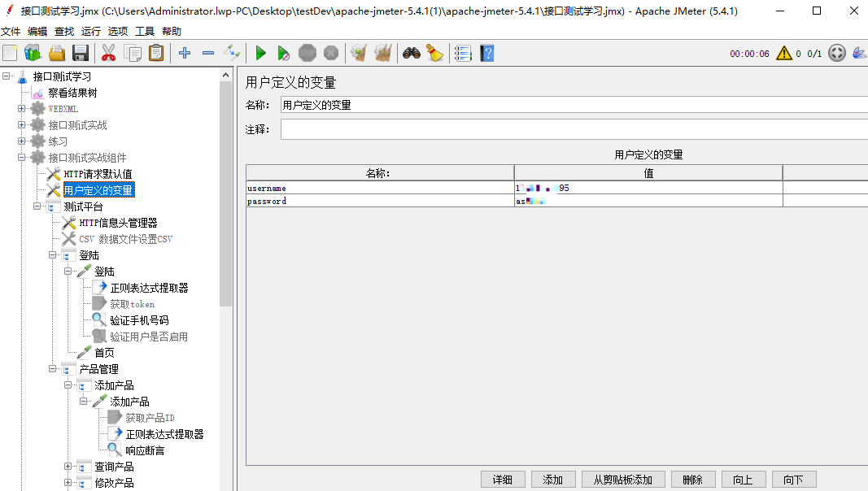Viewport: 868px width, 491px height.
Task: Click the 详细 button
Action: (503, 480)
